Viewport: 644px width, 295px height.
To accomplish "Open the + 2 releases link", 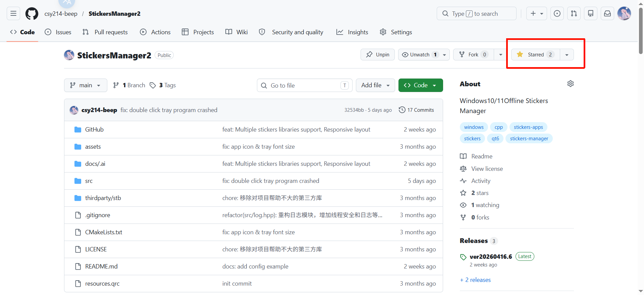I will point(475,280).
